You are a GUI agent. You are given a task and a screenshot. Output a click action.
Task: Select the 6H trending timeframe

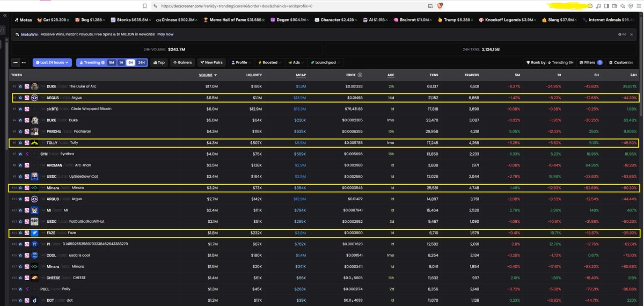[x=130, y=62]
